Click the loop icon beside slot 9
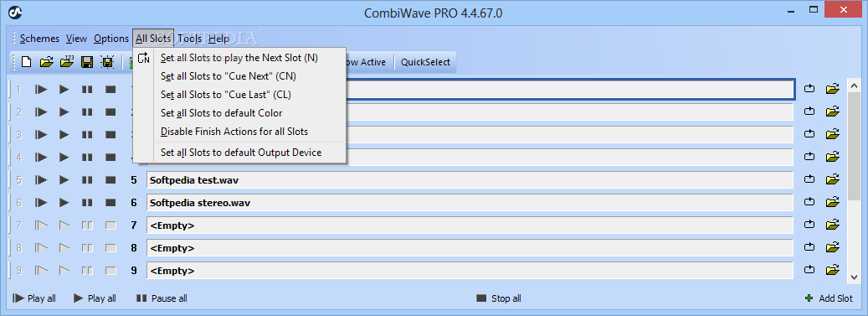Viewport: 868px width, 316px height. (809, 271)
